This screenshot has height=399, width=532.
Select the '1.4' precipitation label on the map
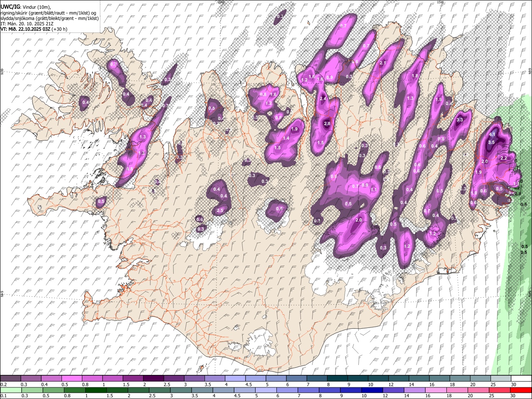[x=286, y=138]
